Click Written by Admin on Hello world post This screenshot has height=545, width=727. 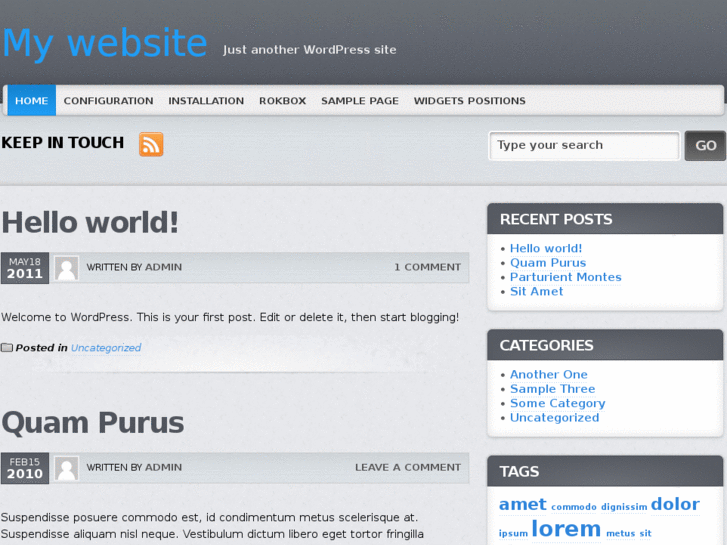(134, 267)
